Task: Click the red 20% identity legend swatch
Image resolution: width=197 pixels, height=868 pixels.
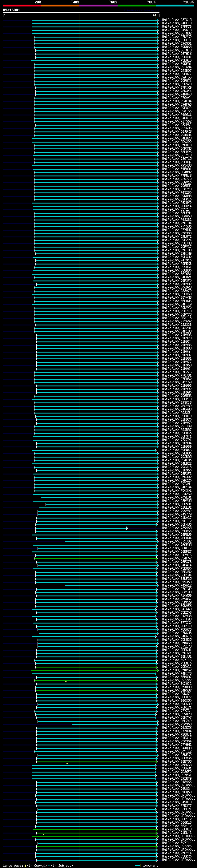Action: click(22, 6)
